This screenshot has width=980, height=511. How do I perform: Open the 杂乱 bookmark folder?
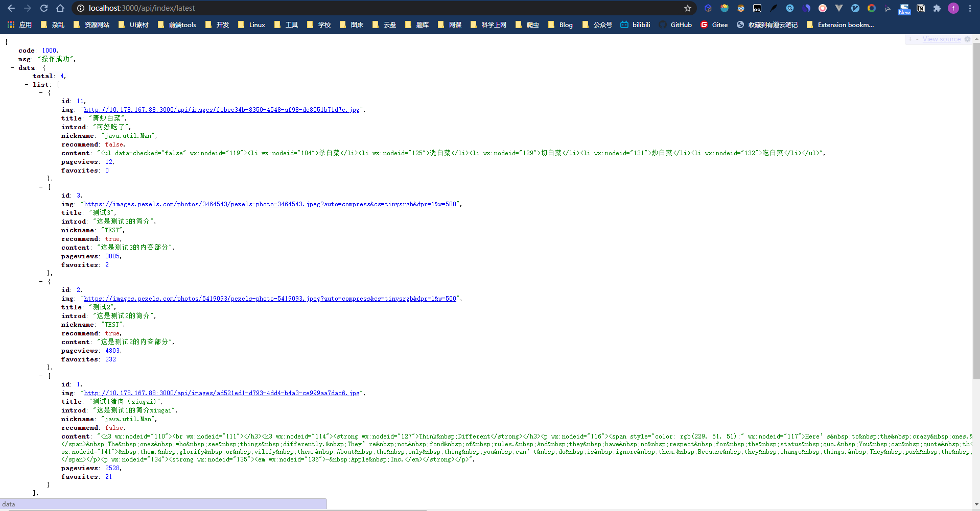click(52, 25)
